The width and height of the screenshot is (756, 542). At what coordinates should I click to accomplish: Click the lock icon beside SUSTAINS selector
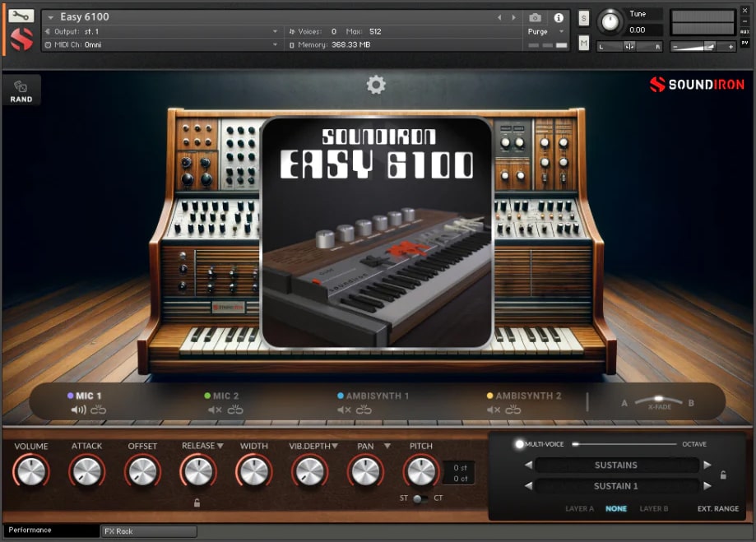[723, 475]
